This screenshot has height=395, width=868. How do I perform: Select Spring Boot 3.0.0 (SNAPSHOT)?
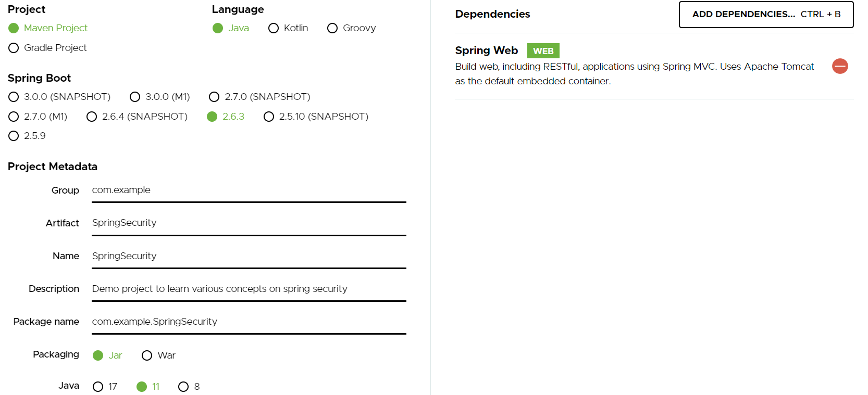14,97
